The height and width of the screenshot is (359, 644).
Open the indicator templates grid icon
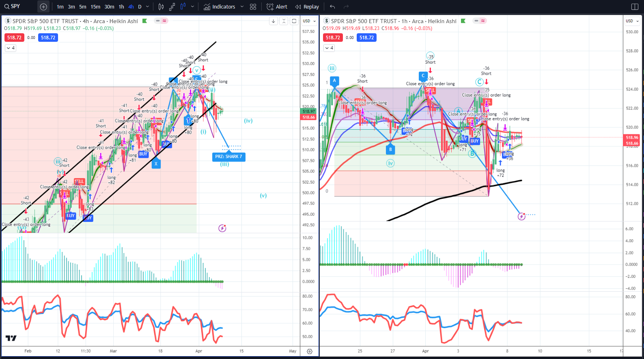point(253,6)
